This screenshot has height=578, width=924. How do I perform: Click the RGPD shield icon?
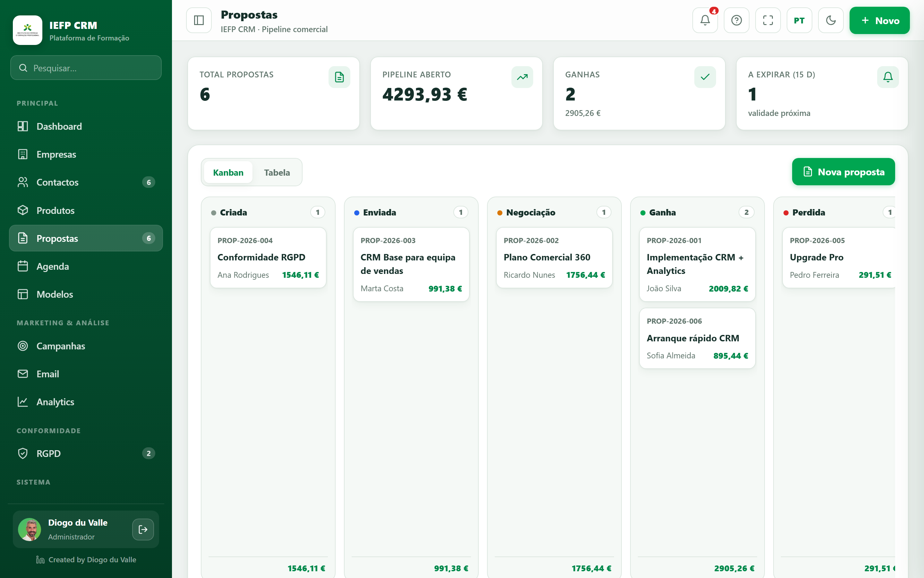coord(23,453)
